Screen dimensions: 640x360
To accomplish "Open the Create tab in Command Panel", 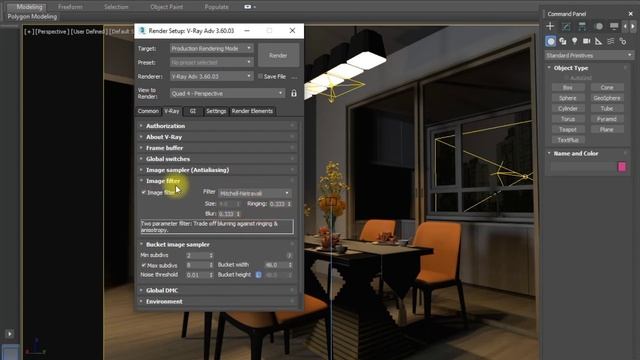I will pos(550,27).
